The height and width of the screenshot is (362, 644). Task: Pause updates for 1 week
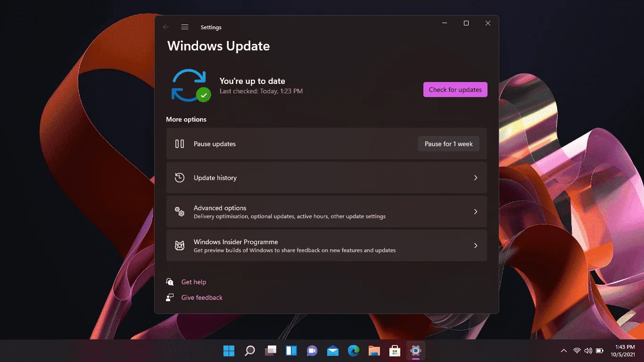point(449,144)
